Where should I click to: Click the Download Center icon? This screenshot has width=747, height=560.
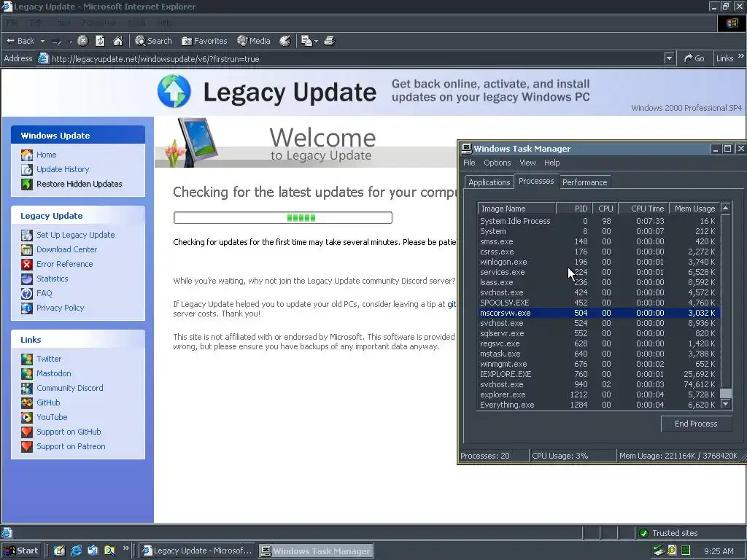[27, 249]
